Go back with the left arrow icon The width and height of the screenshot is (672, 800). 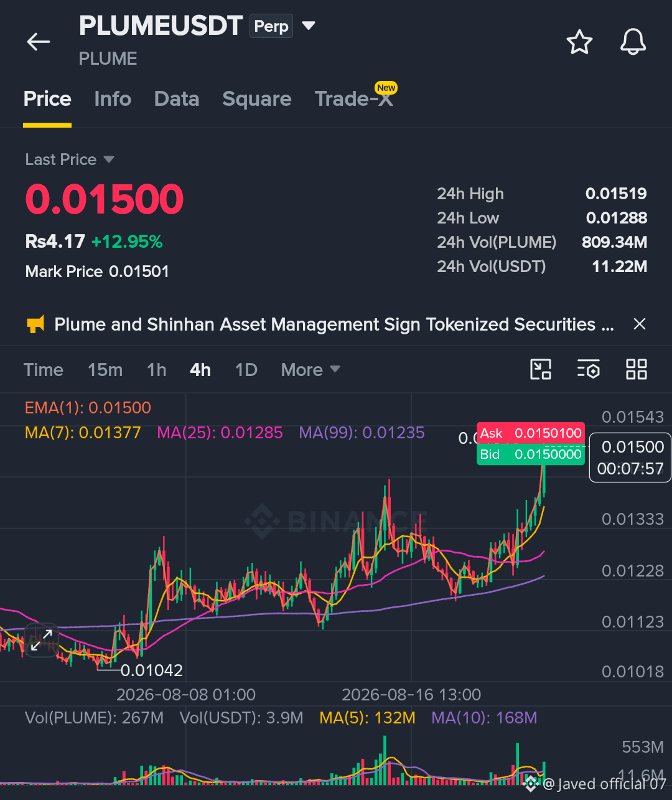39,42
